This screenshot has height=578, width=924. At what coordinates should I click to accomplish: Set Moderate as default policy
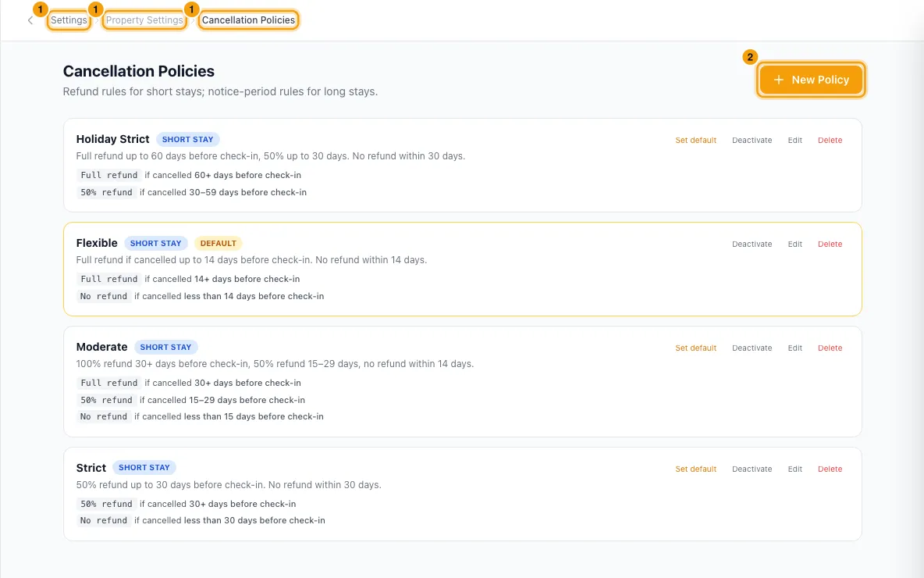(x=695, y=348)
